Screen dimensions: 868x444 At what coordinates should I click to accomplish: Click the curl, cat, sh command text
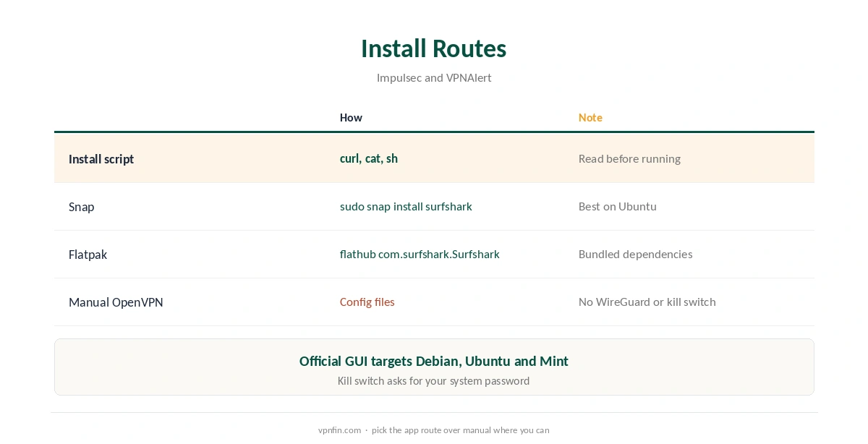[x=369, y=158]
